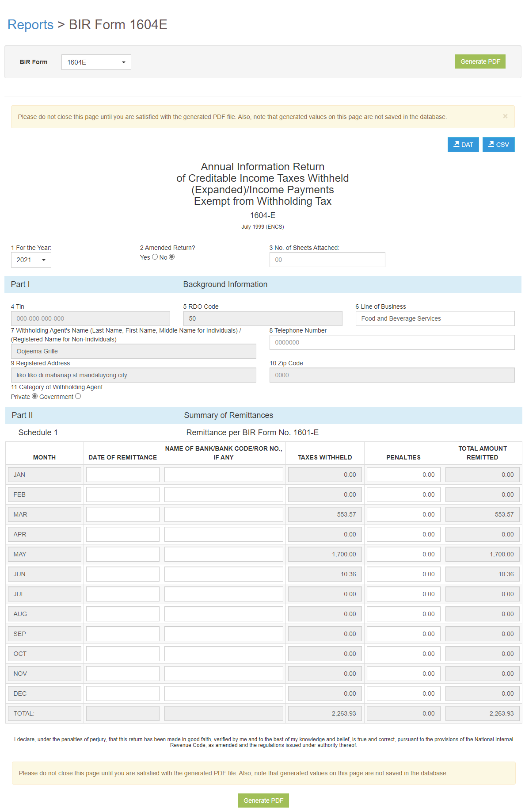Choose Private withholding agent category

coord(34,396)
